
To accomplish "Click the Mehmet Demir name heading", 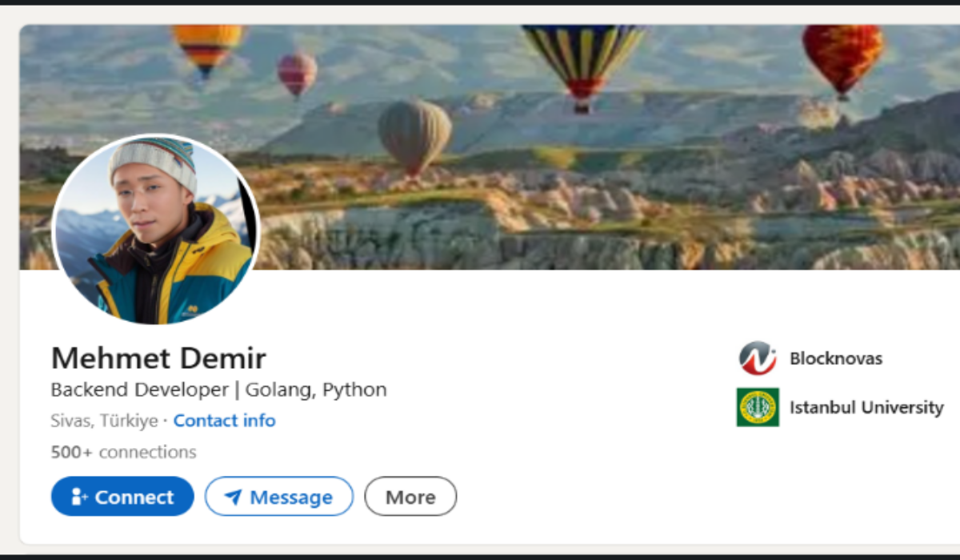I will [158, 358].
